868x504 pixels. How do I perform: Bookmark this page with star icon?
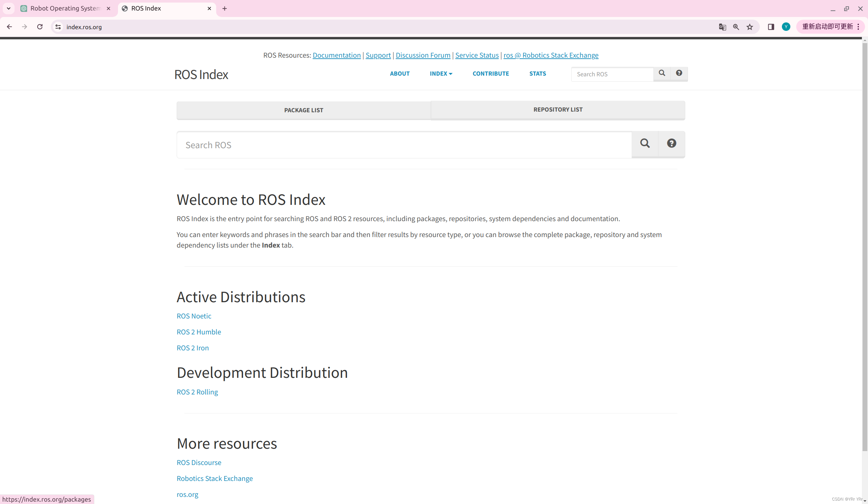click(x=750, y=27)
